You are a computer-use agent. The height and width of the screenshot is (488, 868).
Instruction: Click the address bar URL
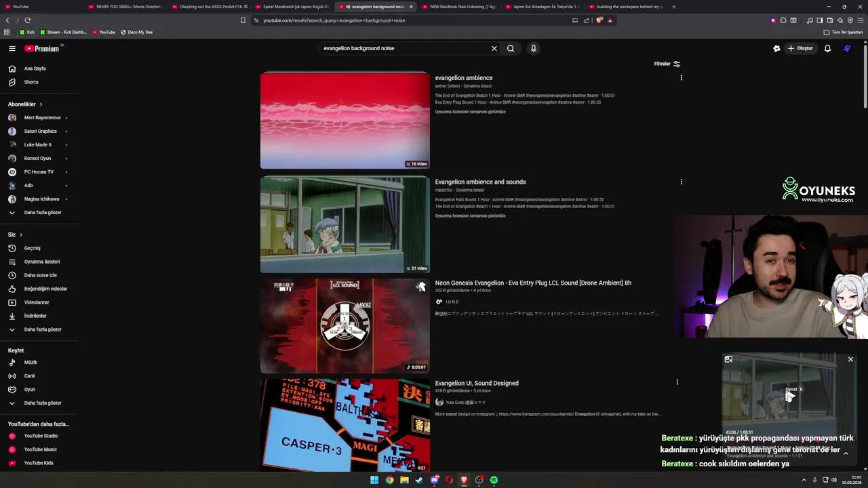pyautogui.click(x=334, y=20)
